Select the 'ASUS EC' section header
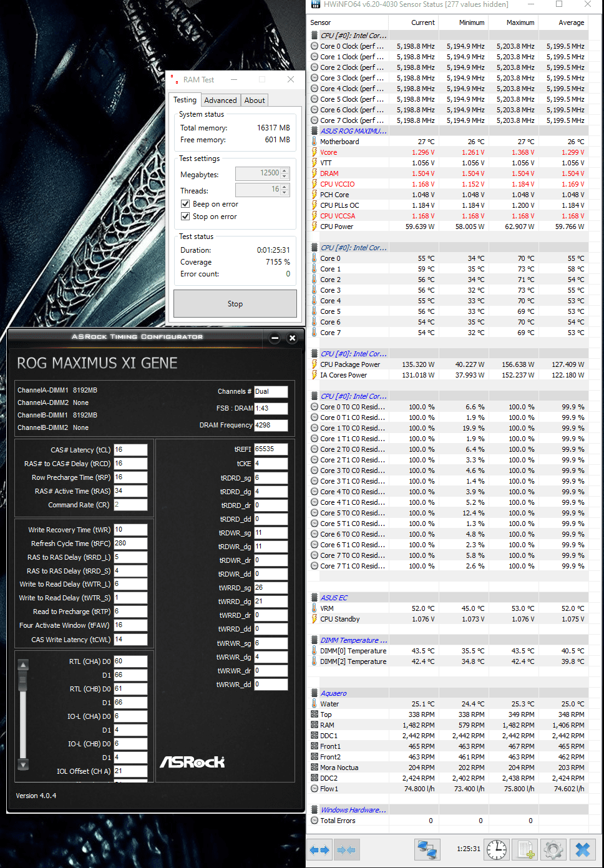Viewport: 604px width, 868px height. coord(334,598)
